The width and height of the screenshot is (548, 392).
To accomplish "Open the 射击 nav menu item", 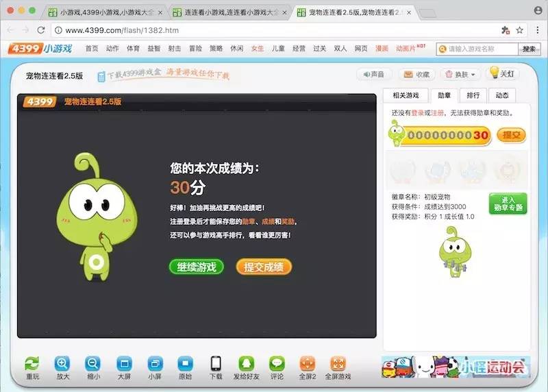I will [175, 49].
